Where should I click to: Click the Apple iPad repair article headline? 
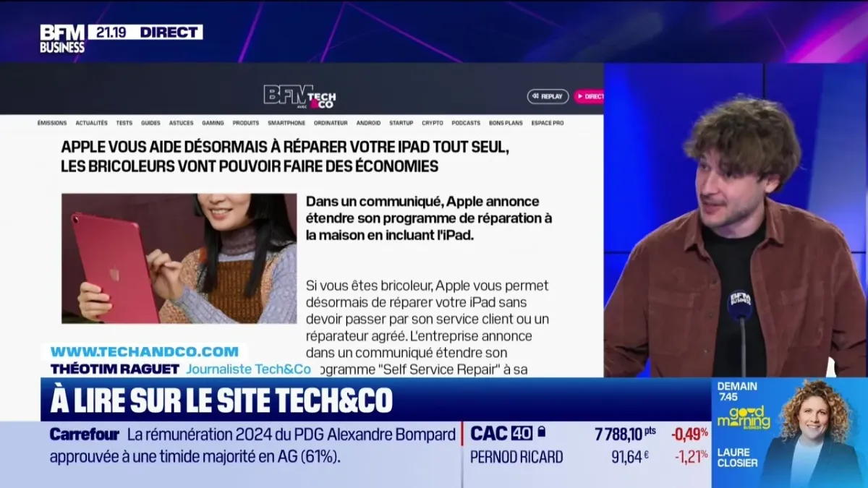285,156
